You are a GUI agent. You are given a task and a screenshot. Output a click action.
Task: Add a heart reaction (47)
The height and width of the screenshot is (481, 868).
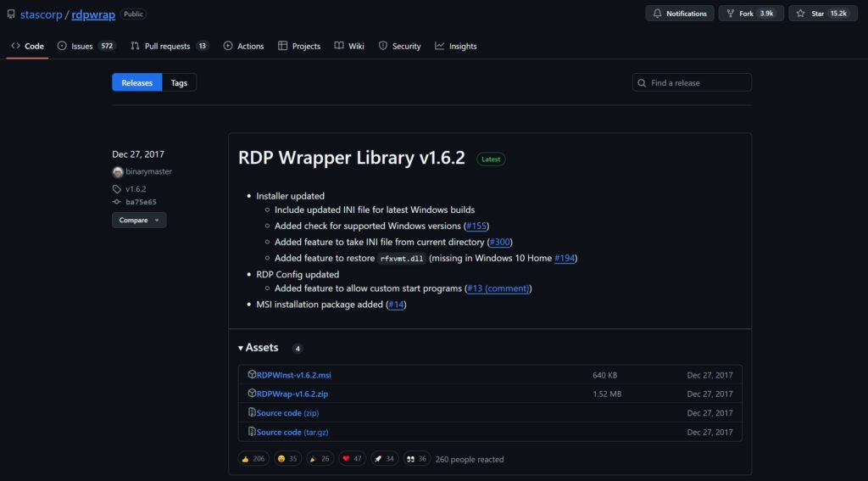pyautogui.click(x=352, y=459)
